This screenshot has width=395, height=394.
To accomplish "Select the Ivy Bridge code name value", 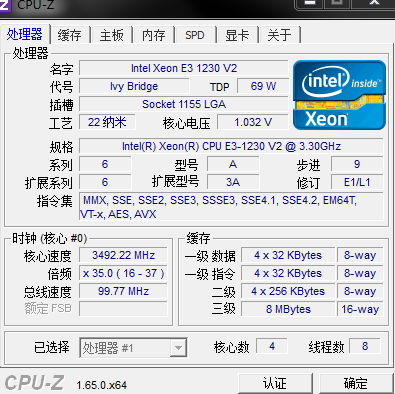I will click(134, 86).
